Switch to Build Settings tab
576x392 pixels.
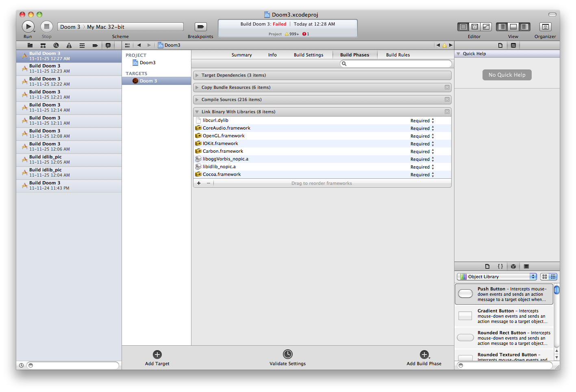click(x=309, y=55)
